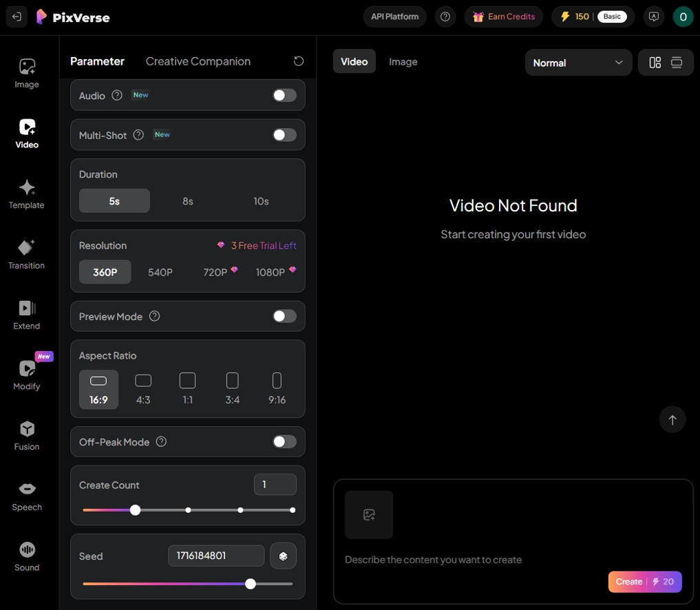
Task: Open the Sound tool
Action: click(27, 556)
